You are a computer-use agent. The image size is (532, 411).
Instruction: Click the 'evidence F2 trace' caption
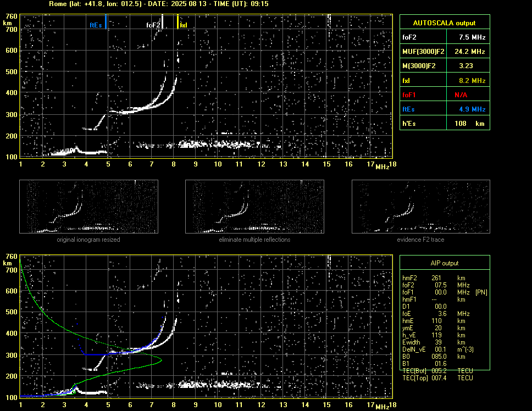click(420, 240)
